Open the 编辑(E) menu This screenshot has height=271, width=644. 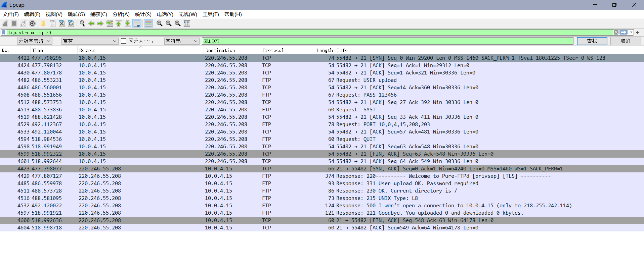click(x=32, y=14)
